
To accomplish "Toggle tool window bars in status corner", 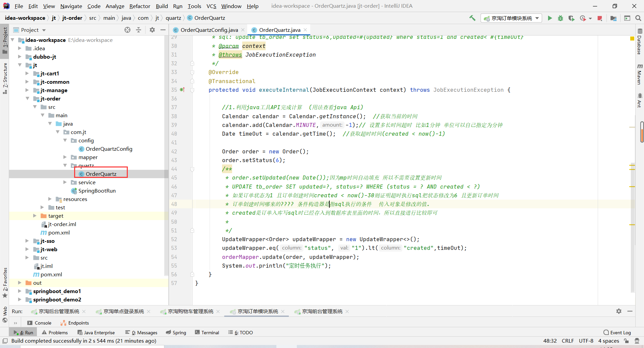I will [x=5, y=341].
